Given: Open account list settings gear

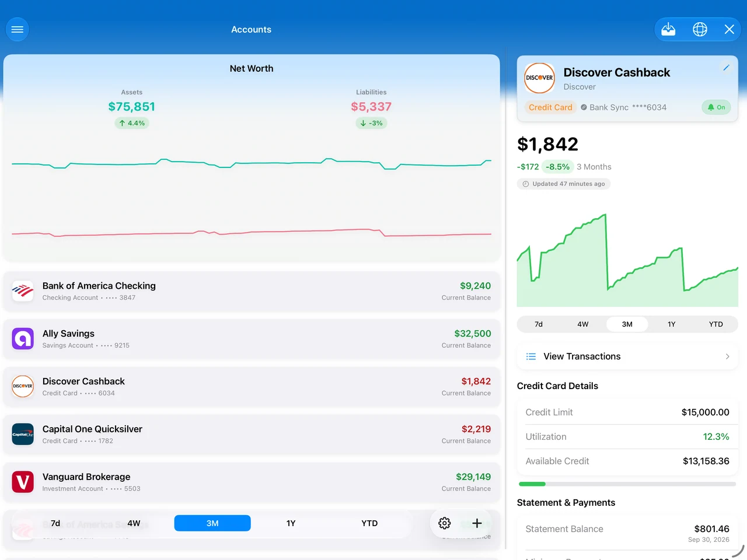Looking at the screenshot, I should 445,523.
